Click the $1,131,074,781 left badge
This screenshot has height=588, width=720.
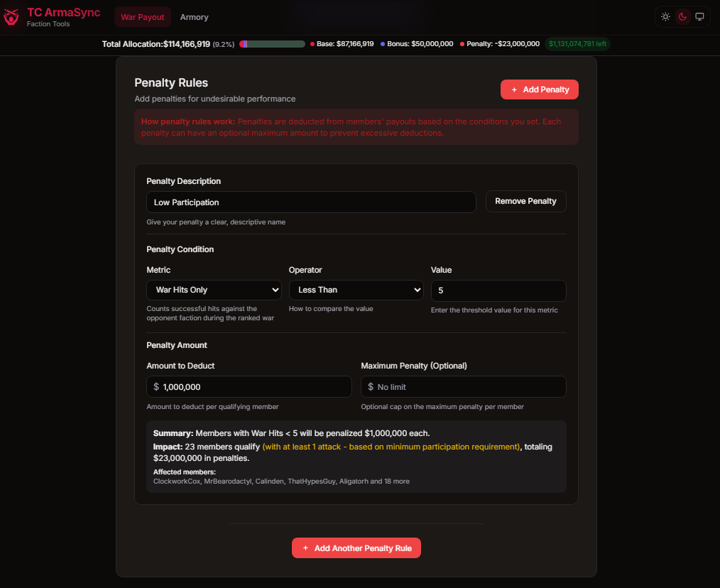coord(577,44)
